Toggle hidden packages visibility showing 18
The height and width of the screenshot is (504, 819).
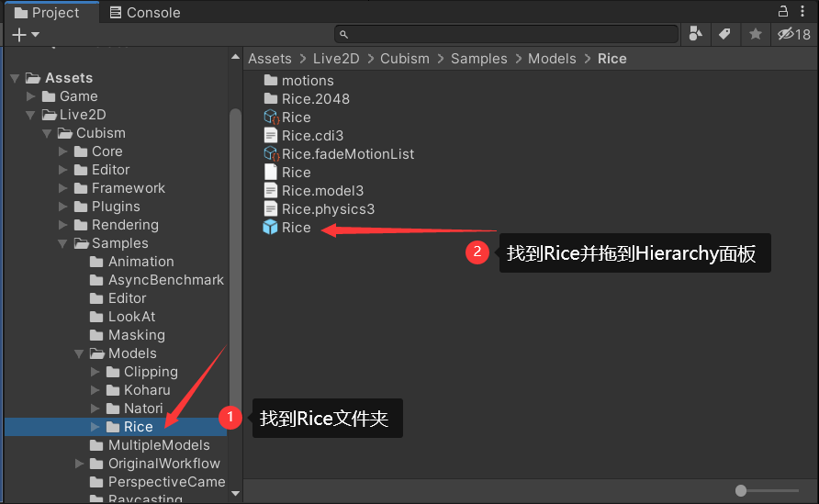tap(794, 35)
